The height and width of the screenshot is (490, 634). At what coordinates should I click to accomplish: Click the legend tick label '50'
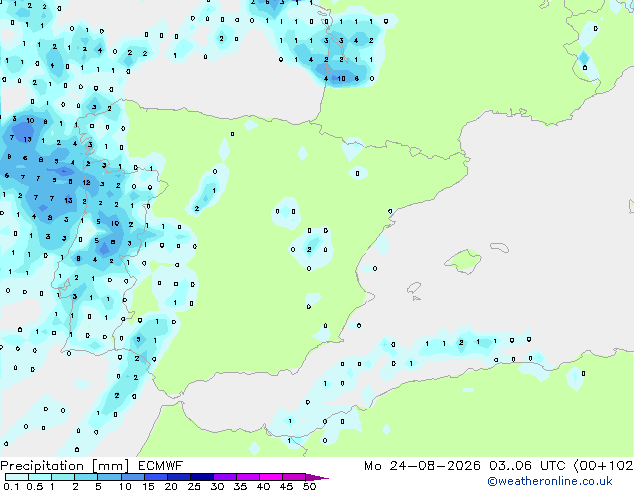click(309, 486)
